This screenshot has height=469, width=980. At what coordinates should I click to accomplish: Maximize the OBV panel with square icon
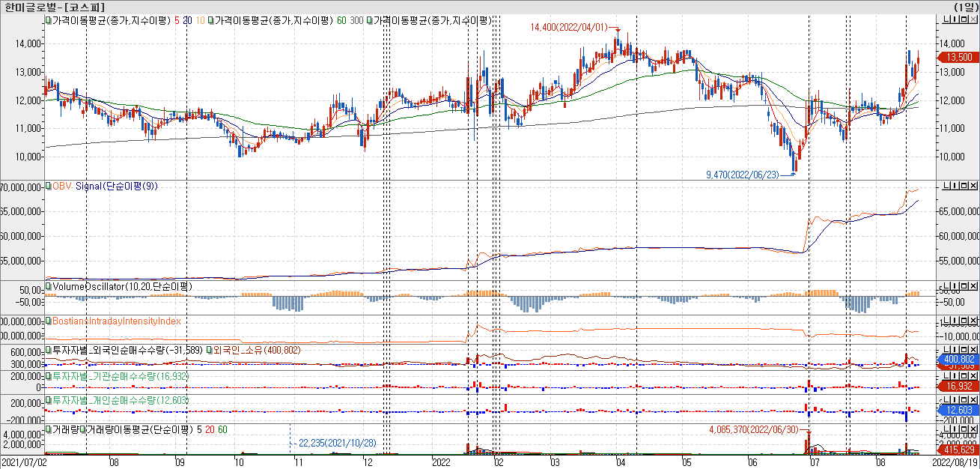click(964, 186)
